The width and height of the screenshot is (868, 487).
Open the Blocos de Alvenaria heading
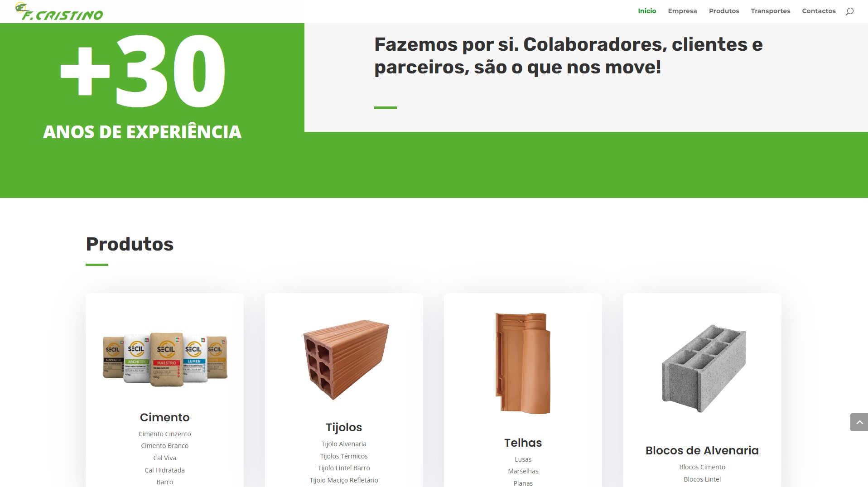pyautogui.click(x=702, y=450)
